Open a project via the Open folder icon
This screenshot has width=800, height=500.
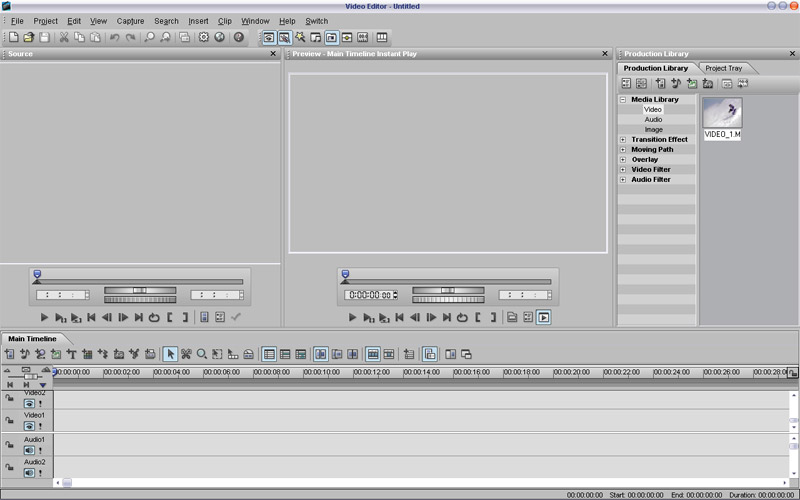coord(29,37)
